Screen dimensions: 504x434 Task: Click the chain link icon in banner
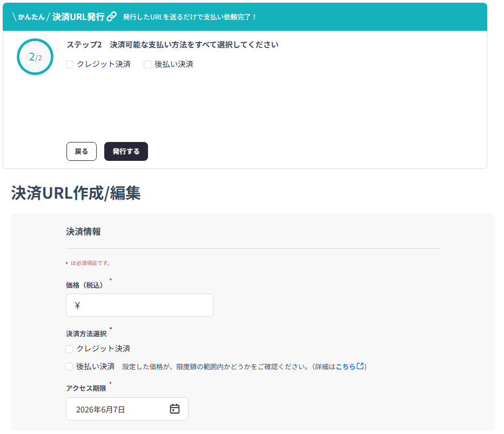pyautogui.click(x=111, y=16)
